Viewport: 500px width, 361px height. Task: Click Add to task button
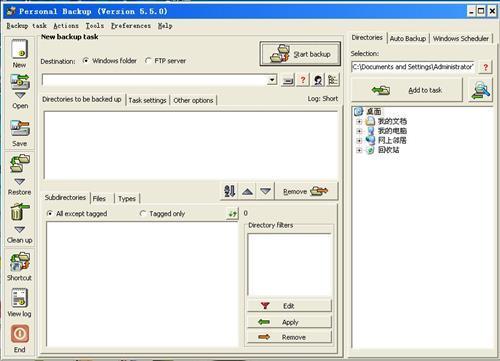407,90
